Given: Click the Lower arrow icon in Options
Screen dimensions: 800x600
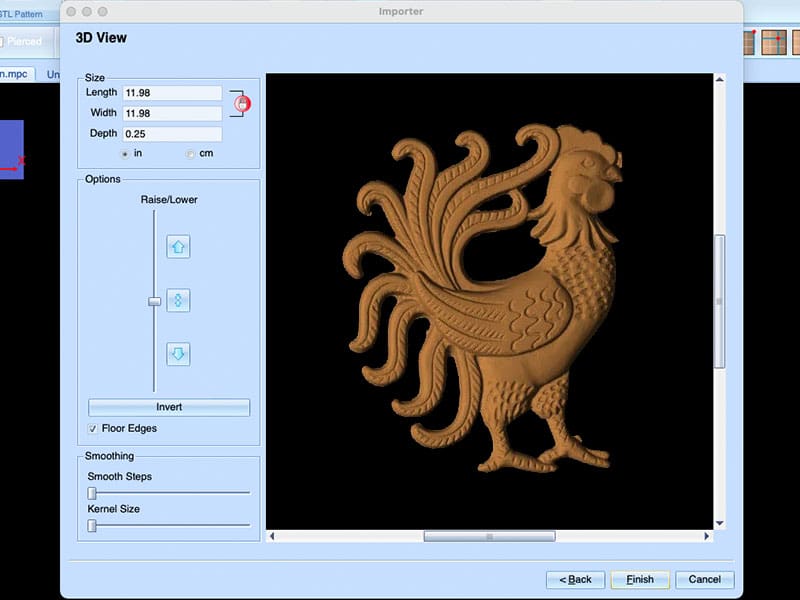Looking at the screenshot, I should [177, 354].
